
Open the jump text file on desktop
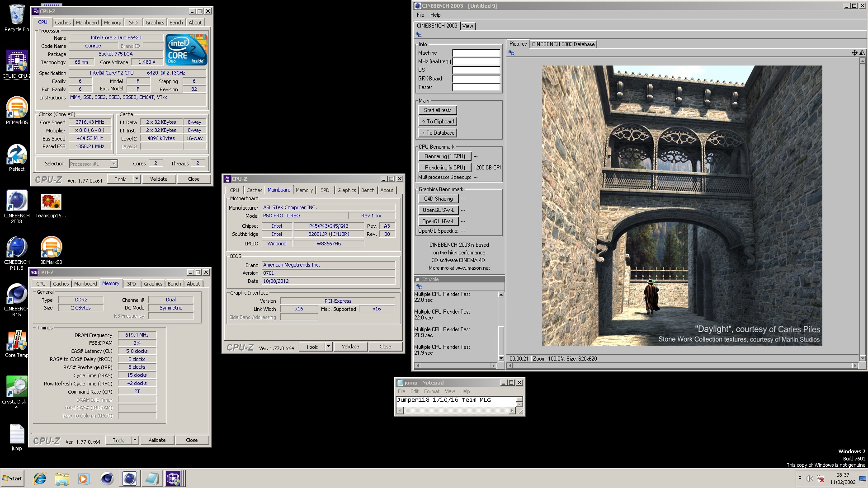pos(17,437)
